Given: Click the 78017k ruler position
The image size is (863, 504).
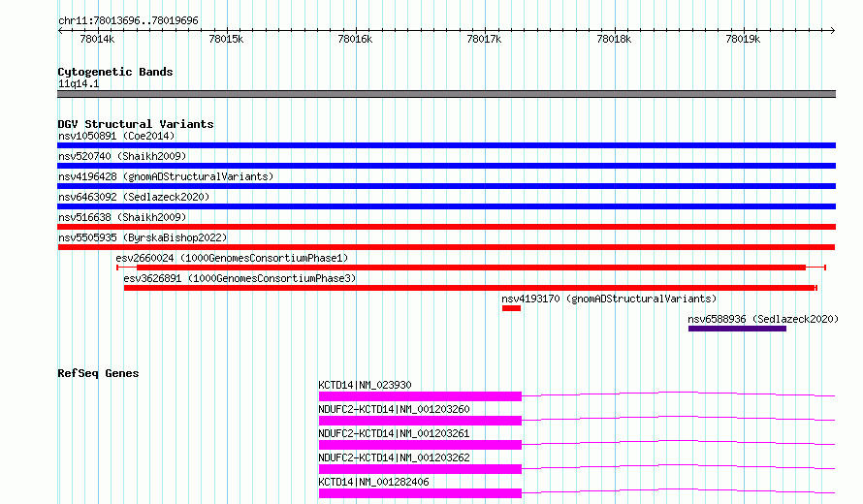Looking at the screenshot, I should (484, 39).
